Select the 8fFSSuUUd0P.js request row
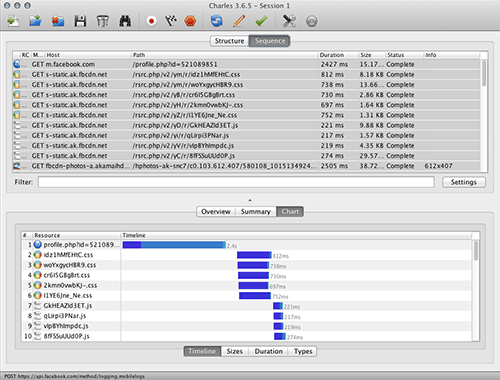 coord(247,156)
